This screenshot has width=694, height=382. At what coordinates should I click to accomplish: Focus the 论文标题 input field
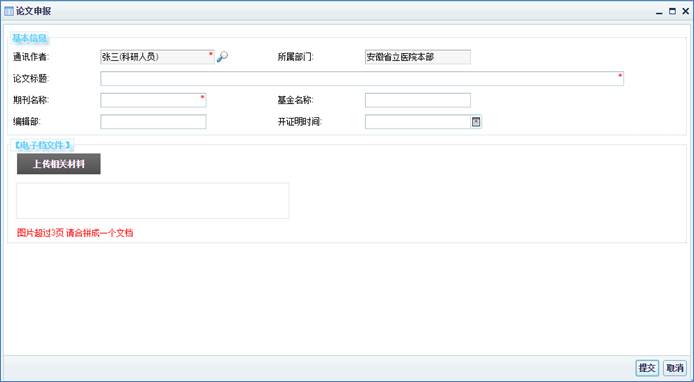click(362, 78)
